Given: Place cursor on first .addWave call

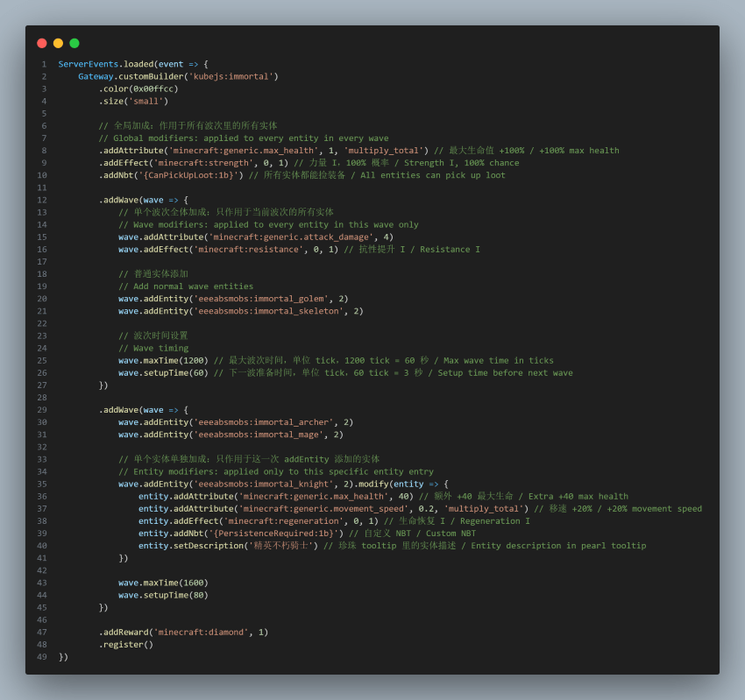Looking at the screenshot, I should (119, 200).
